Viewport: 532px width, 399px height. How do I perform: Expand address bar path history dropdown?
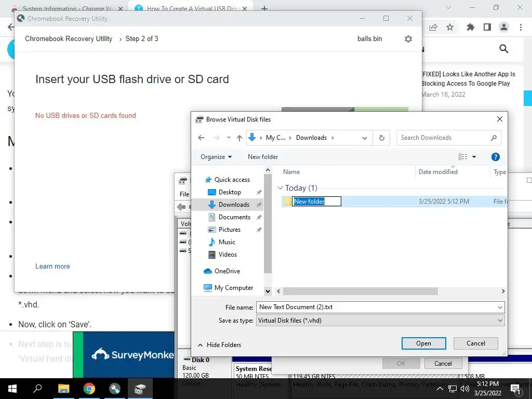(365, 138)
